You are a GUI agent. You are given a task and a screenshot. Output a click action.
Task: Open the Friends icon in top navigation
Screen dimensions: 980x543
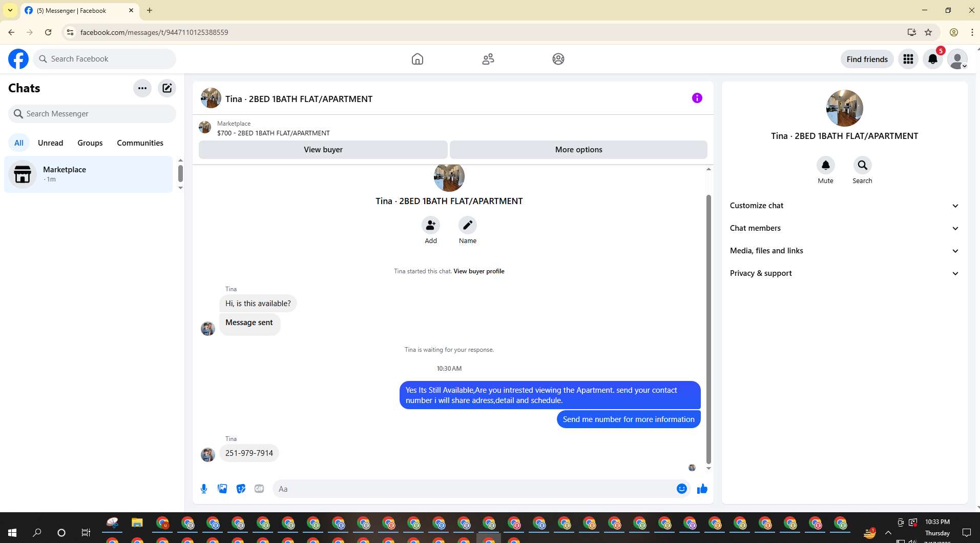488,59
